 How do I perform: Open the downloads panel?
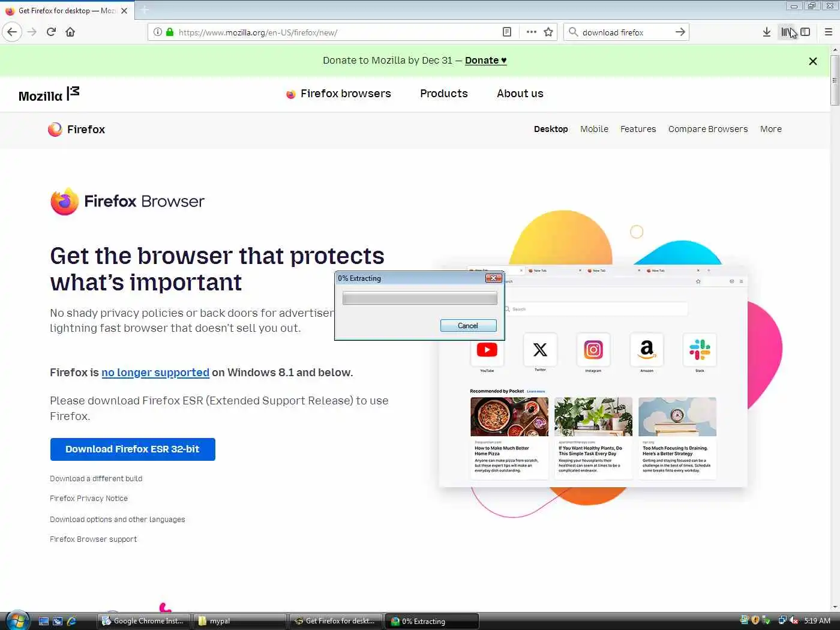pos(767,32)
